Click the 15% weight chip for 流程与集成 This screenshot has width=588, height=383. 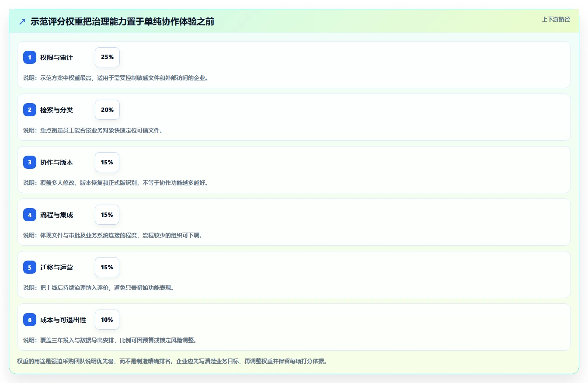pos(107,215)
